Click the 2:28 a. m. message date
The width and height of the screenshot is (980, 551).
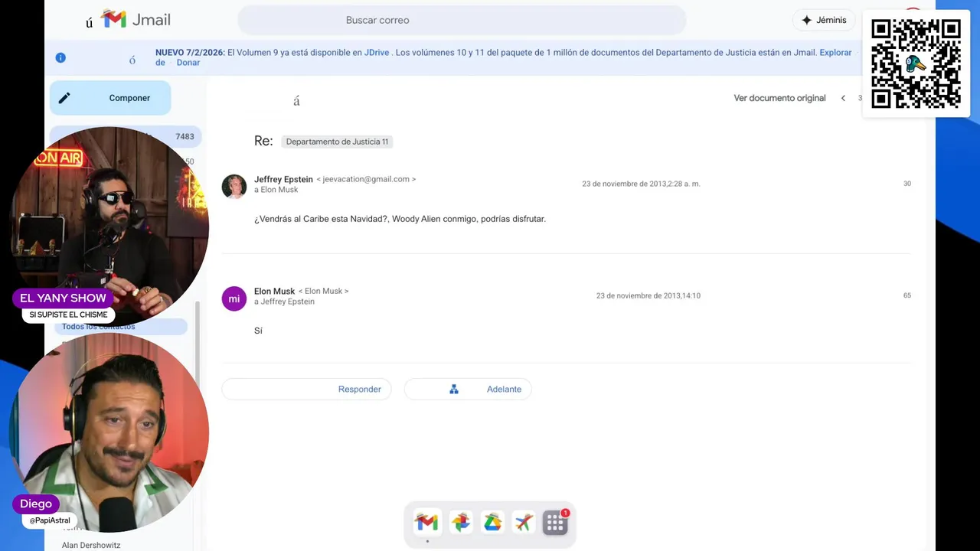[641, 184]
